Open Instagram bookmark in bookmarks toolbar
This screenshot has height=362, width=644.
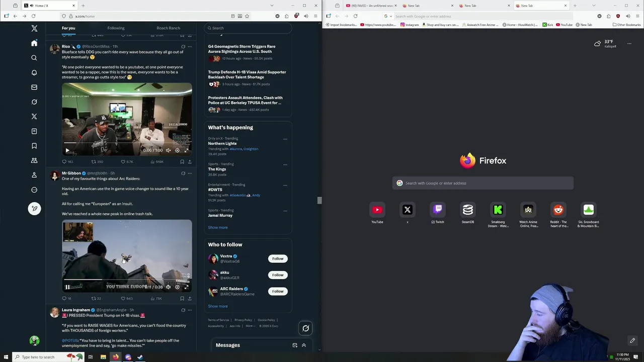pos(410,25)
